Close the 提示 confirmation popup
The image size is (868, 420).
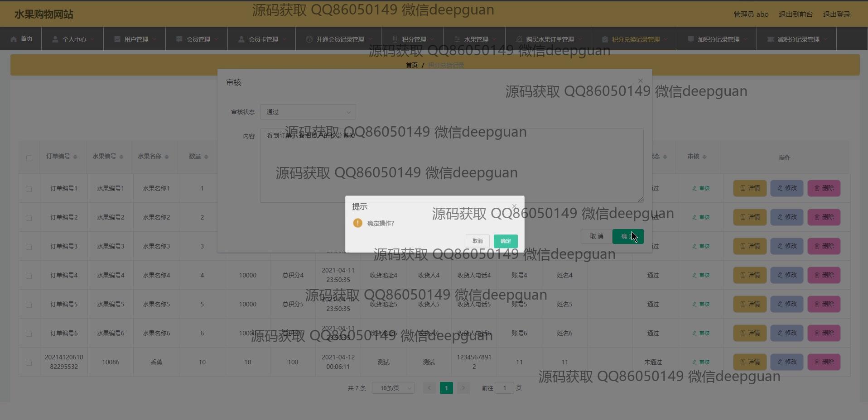[x=514, y=206]
